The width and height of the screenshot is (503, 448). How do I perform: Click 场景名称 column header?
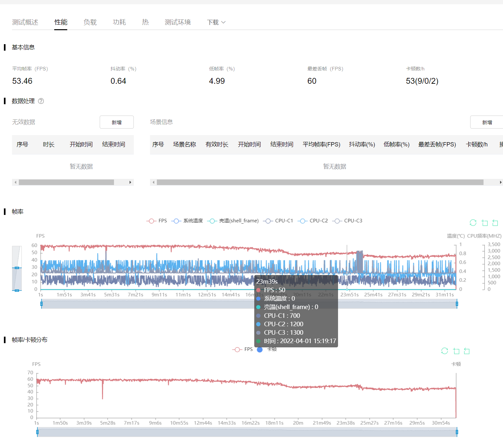coord(184,144)
